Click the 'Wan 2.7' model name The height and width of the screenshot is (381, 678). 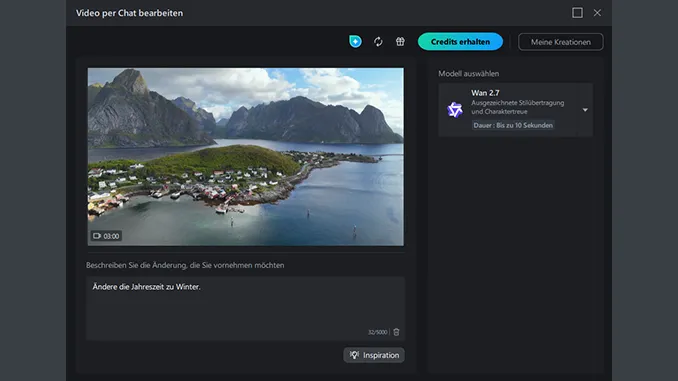[485, 93]
